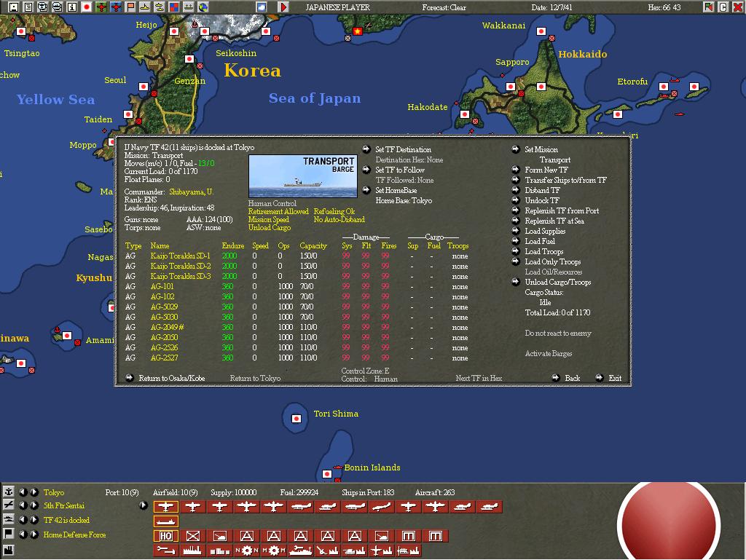This screenshot has height=560, width=746.
Task: Click the red play arrow to end turn
Action: point(283,7)
